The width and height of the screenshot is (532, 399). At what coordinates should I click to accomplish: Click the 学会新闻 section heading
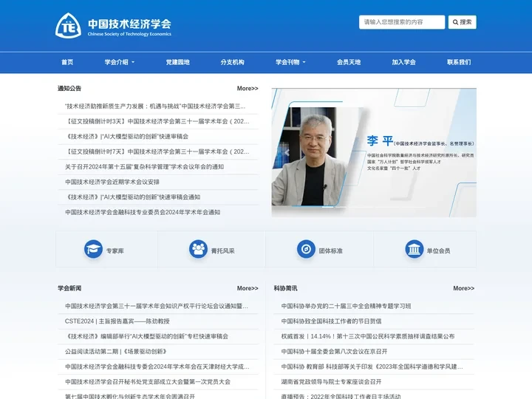coord(69,288)
